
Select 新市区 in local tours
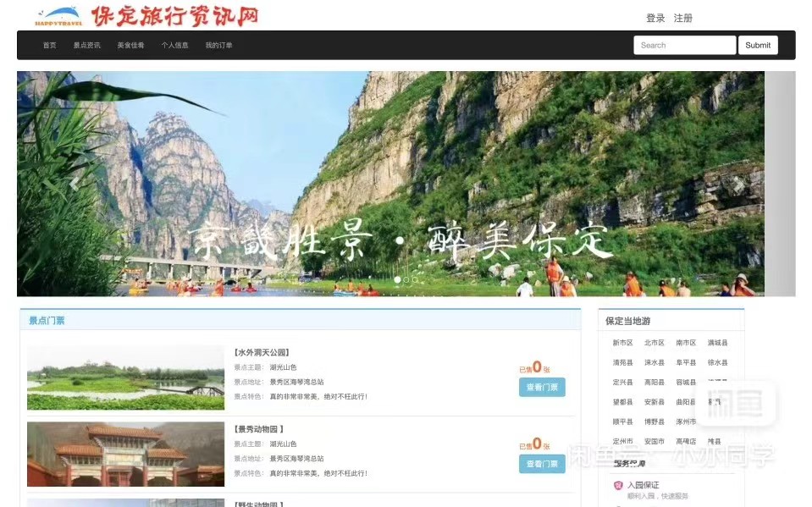[x=622, y=343]
